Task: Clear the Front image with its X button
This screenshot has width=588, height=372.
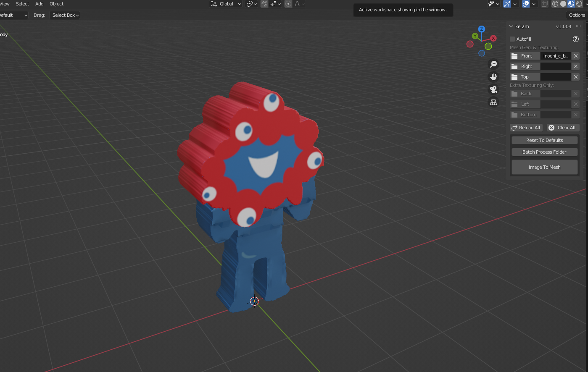Action: click(576, 56)
